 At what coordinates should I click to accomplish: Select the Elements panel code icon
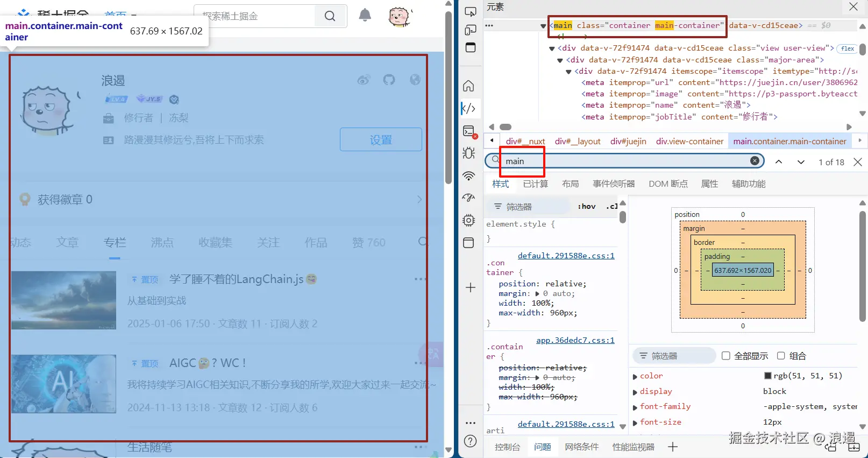[x=469, y=108]
